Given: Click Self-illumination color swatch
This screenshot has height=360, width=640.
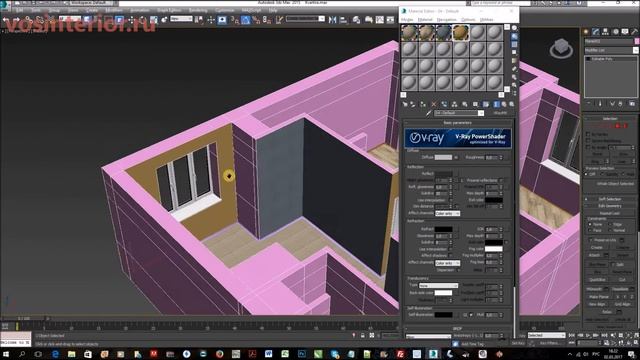Looking at the screenshot, I should pos(443,315).
